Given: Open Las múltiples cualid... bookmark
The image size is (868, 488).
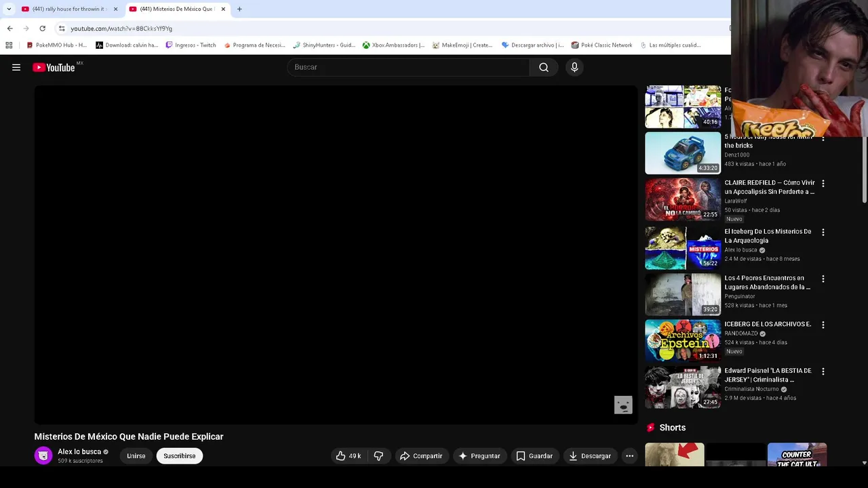Looking at the screenshot, I should (670, 45).
